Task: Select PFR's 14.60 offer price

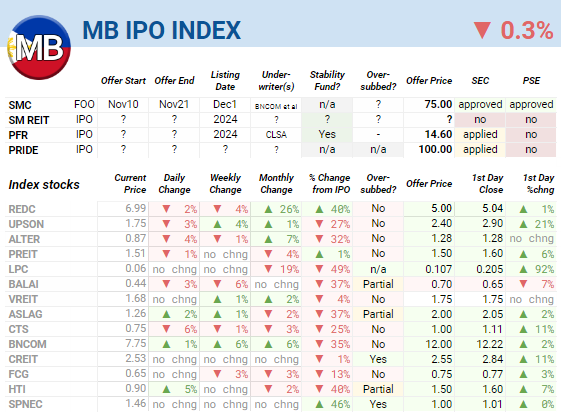Action: coord(438,134)
